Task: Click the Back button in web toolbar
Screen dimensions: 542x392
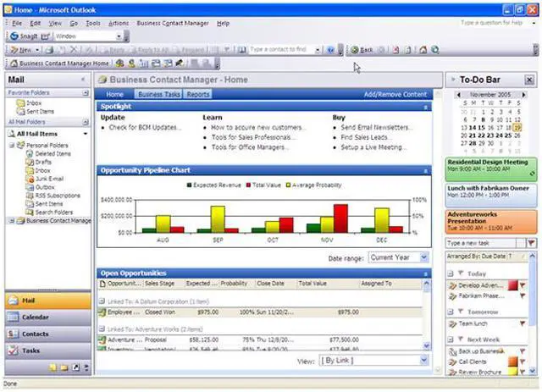Action: [362, 50]
